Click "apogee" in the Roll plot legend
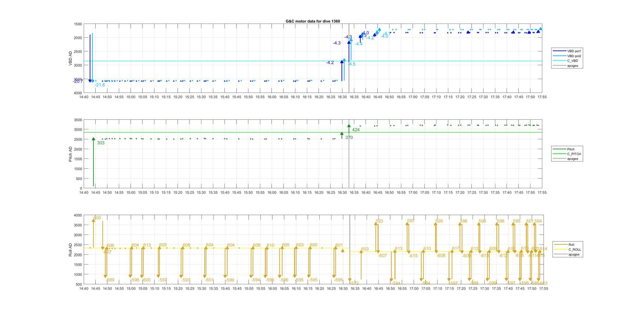The width and height of the screenshot is (644, 319). pyautogui.click(x=575, y=255)
